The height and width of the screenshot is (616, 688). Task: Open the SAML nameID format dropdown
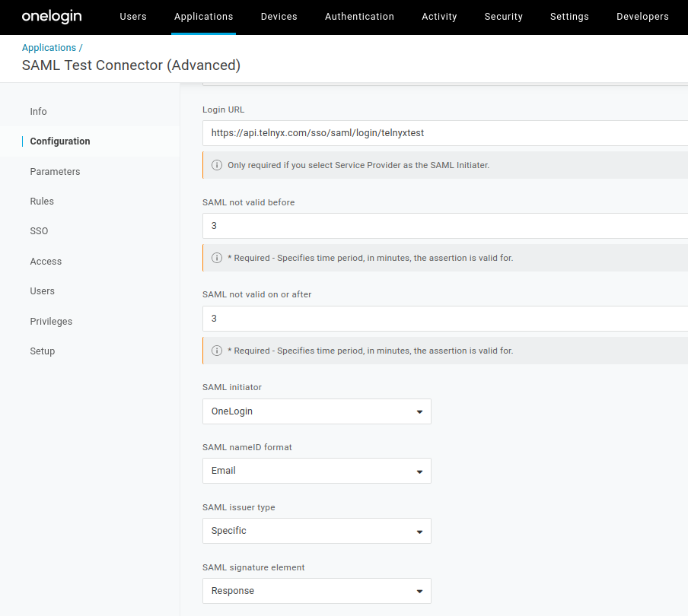coord(317,471)
